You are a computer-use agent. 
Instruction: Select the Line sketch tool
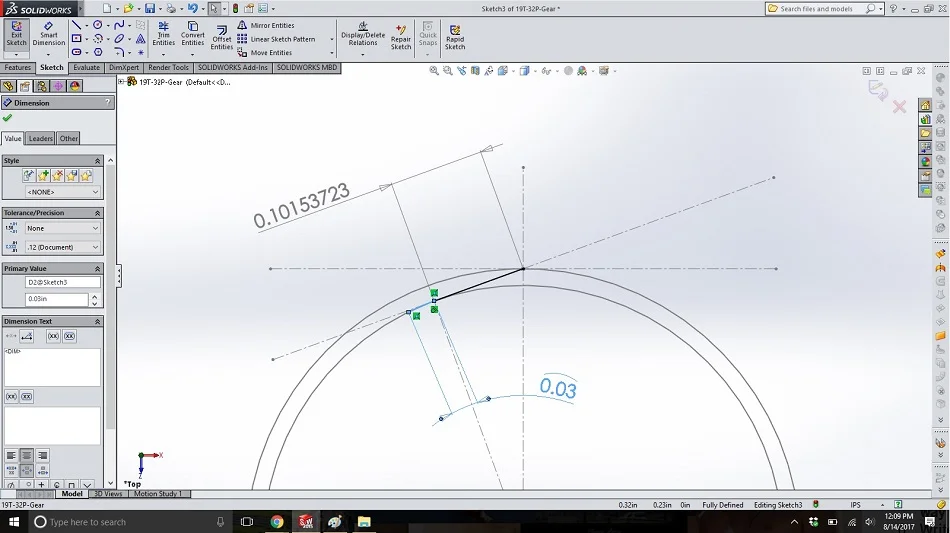pos(76,25)
